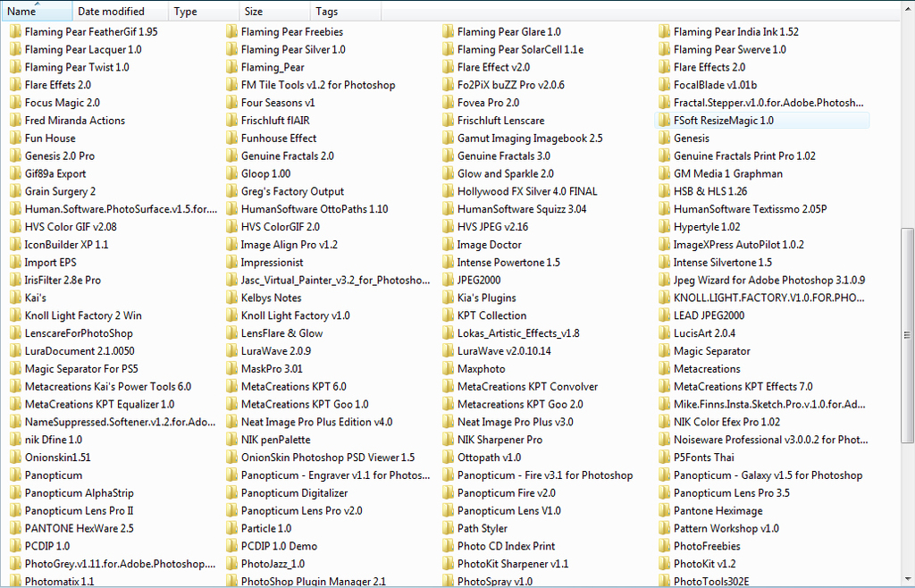
Task: Click the Fovea Pro 2.0 folder icon
Action: coord(449,103)
